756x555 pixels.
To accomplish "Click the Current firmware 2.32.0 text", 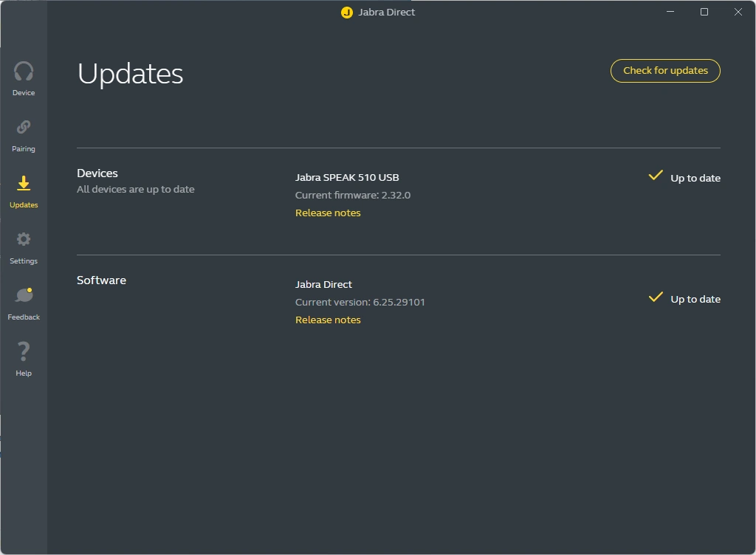I will tap(352, 196).
